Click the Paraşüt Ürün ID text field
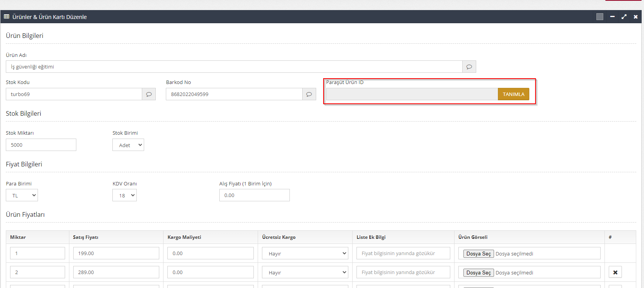This screenshot has width=644, height=288. pos(412,94)
